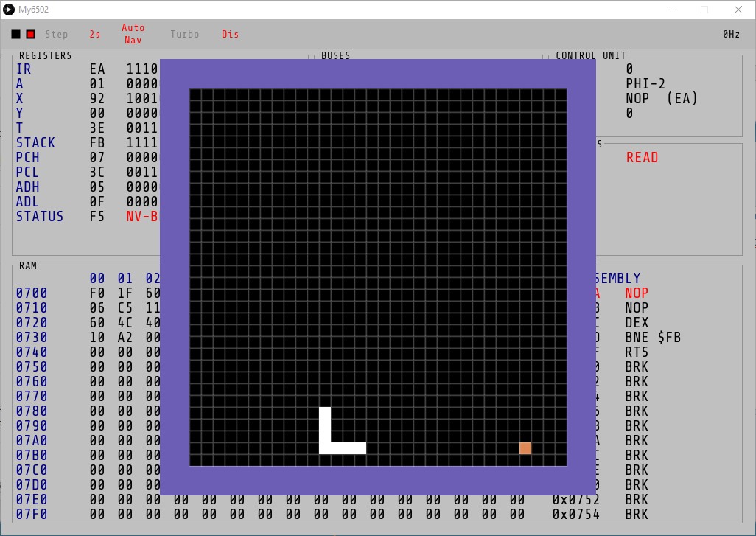Click the STATUS register value F5

coord(97,217)
